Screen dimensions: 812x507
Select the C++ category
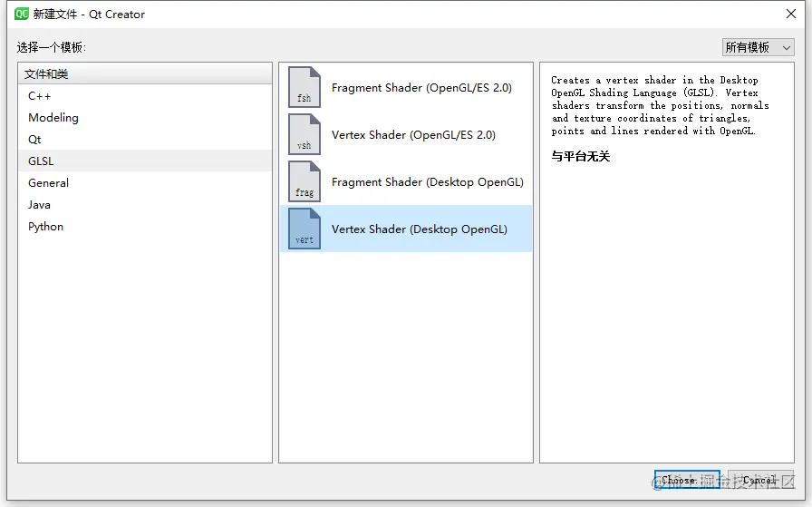point(144,96)
